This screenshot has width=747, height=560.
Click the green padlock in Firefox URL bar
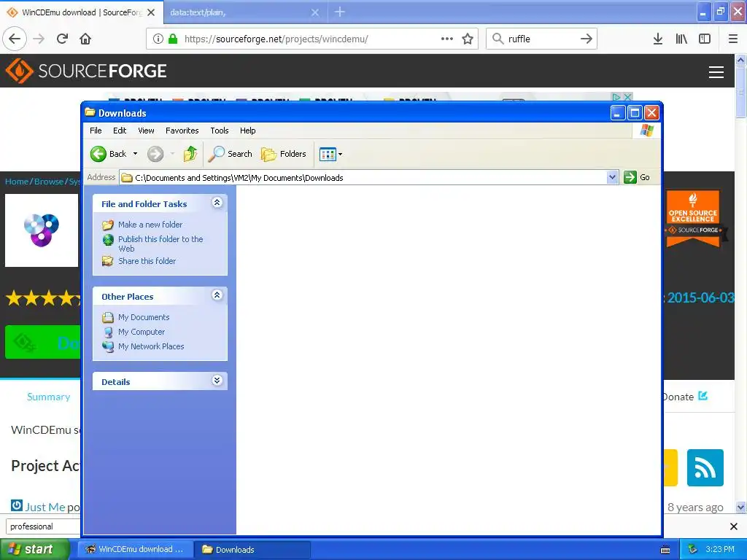coord(173,39)
